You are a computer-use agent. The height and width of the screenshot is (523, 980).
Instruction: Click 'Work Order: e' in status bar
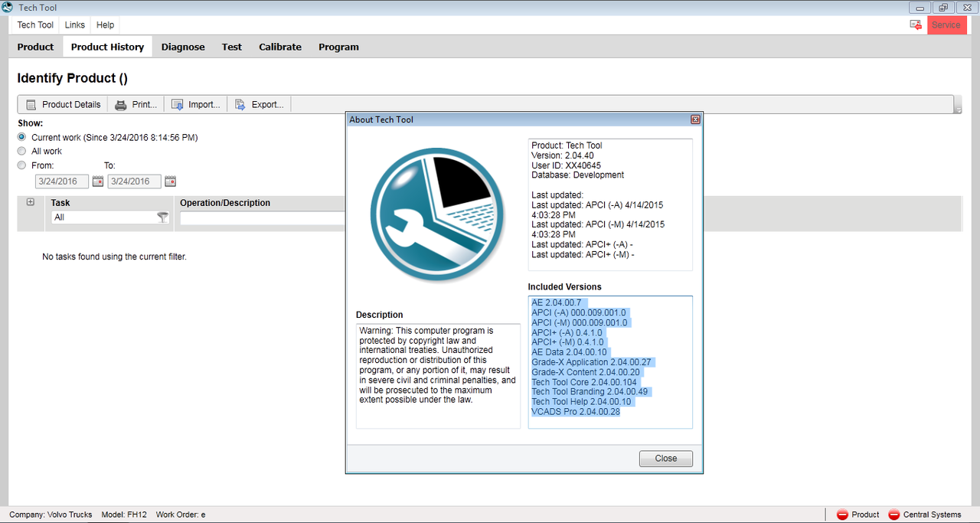pos(181,515)
